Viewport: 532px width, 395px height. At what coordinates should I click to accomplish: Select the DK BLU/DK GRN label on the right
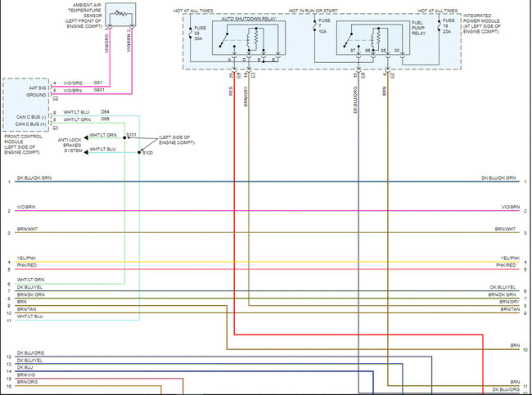click(x=498, y=177)
